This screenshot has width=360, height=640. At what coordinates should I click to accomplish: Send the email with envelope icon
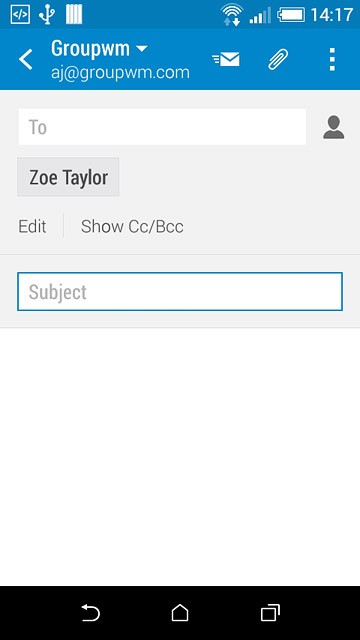pos(226,60)
